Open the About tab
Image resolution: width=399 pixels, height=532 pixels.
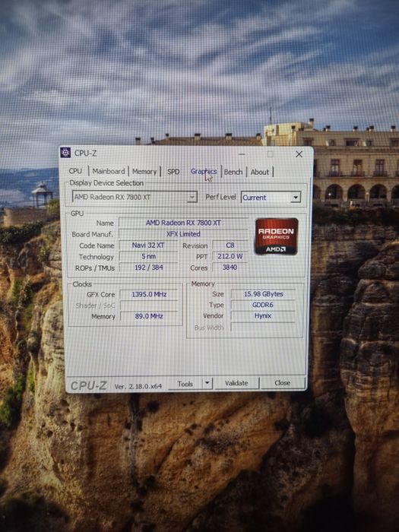(260, 172)
